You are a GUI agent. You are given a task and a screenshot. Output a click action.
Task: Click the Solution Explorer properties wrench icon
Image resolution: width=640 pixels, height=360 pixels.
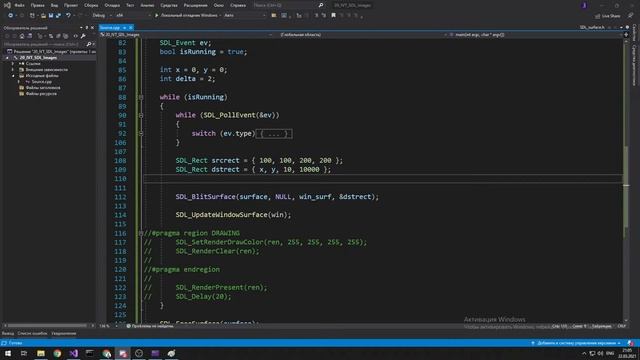point(83,36)
